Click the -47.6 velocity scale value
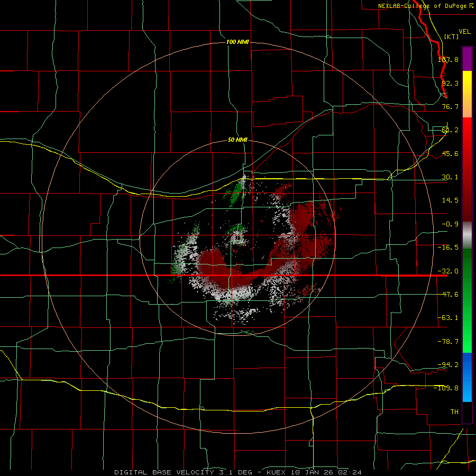This screenshot has height=476, width=476. tap(448, 295)
